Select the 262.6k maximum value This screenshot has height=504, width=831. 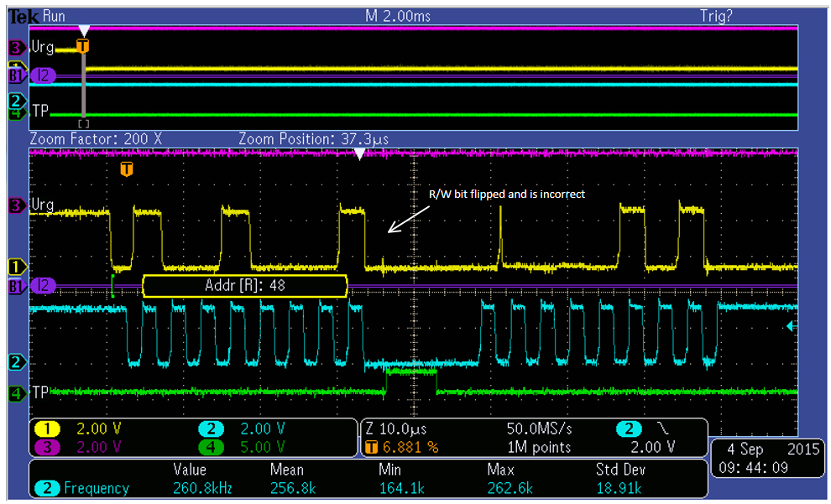tap(510, 488)
